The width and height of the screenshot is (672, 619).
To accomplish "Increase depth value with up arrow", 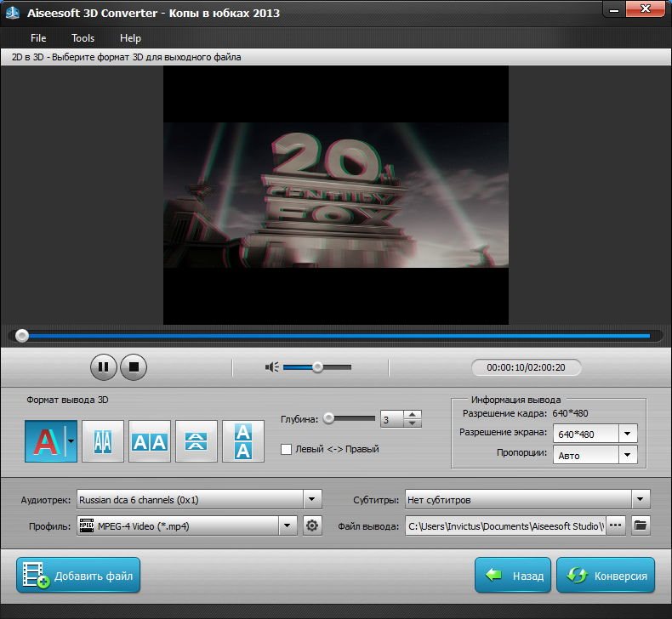I will click(x=412, y=414).
